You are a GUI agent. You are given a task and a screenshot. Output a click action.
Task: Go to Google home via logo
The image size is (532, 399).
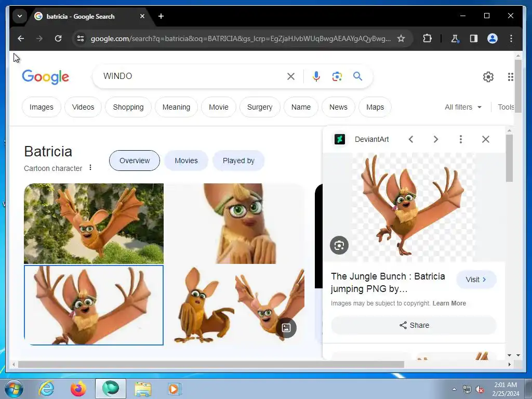(x=46, y=77)
